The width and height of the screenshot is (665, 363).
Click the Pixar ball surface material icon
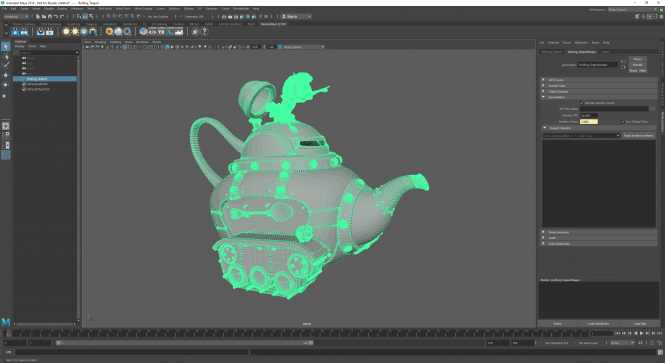click(109, 31)
